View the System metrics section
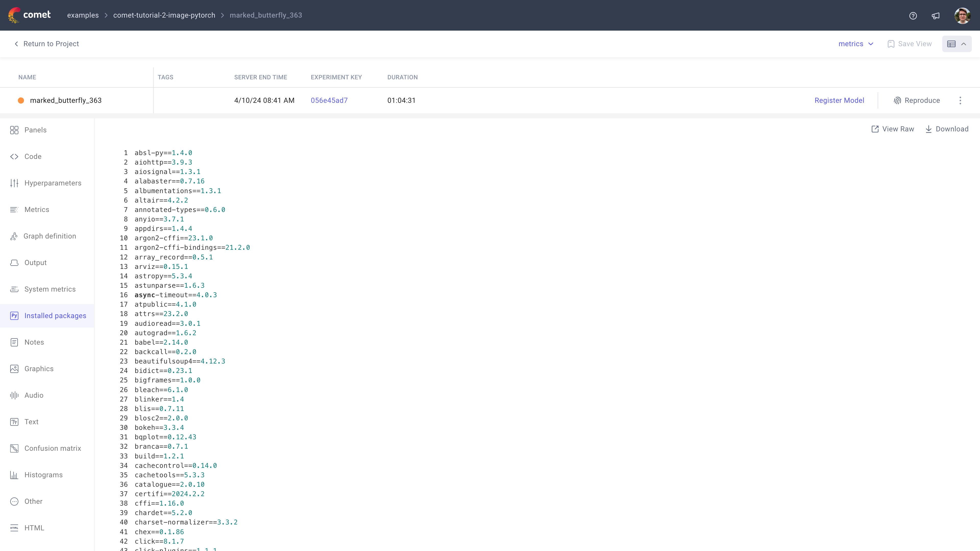Screen dimensions: 980x551 (49, 289)
